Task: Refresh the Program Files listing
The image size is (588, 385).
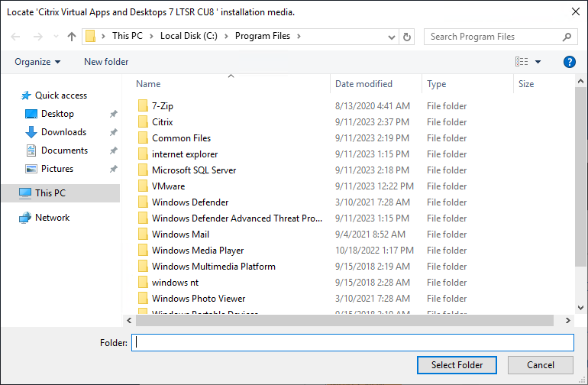Action: 406,37
